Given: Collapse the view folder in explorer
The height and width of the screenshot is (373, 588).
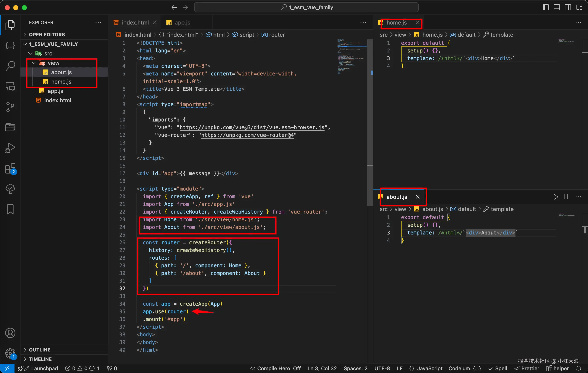Looking at the screenshot, I should click(54, 63).
